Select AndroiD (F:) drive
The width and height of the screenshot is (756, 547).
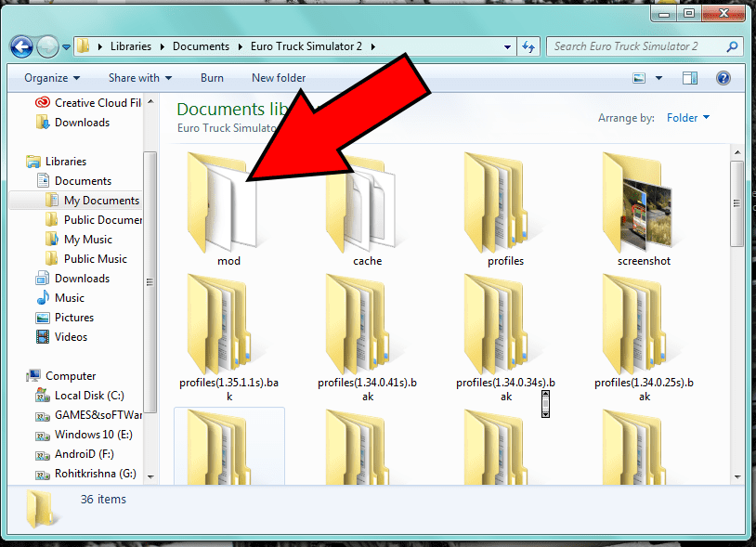coord(74,454)
